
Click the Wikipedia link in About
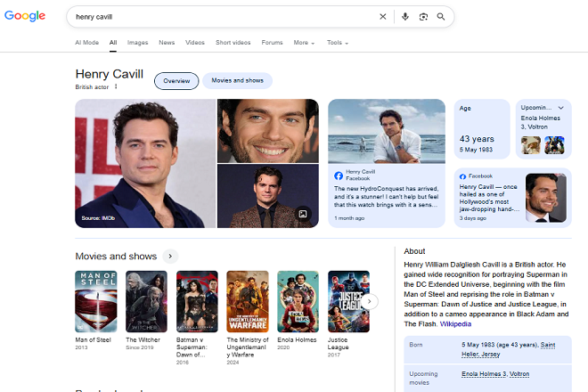455,324
